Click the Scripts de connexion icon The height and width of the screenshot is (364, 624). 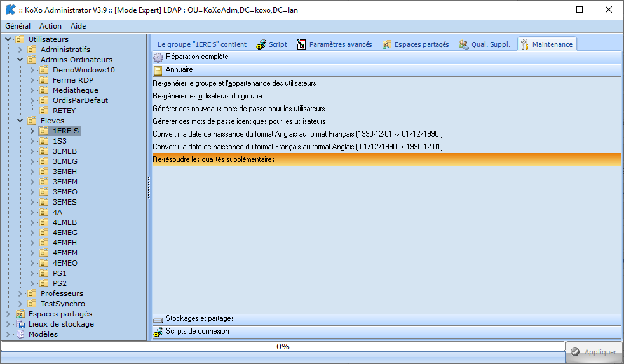click(x=158, y=332)
